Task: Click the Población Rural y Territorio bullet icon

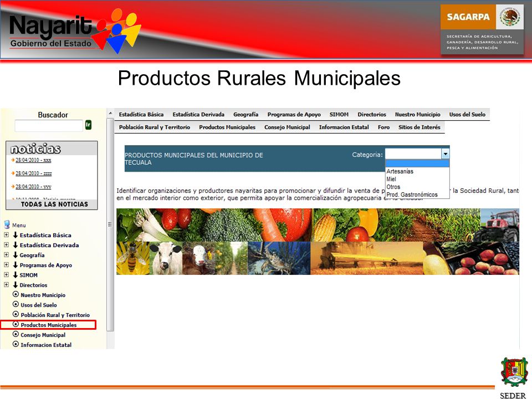Action: click(x=16, y=315)
